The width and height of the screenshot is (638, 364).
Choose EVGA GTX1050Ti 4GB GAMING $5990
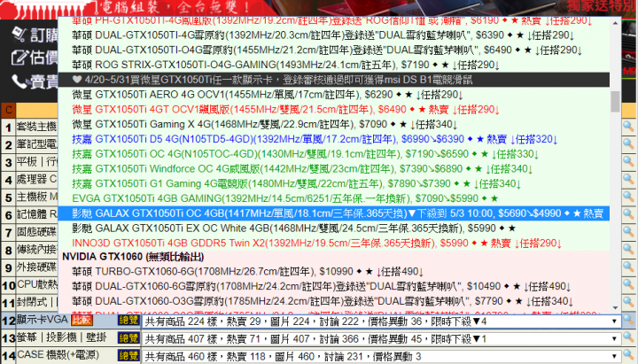[x=334, y=198]
